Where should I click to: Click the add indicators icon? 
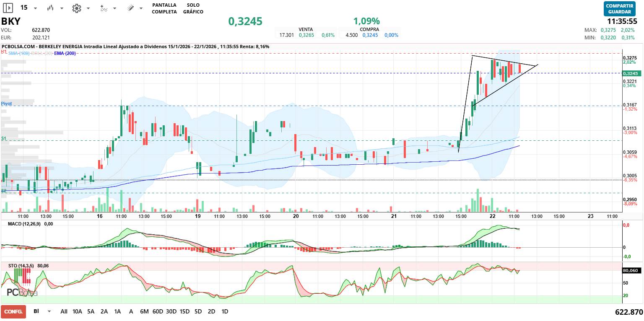pos(104,8)
